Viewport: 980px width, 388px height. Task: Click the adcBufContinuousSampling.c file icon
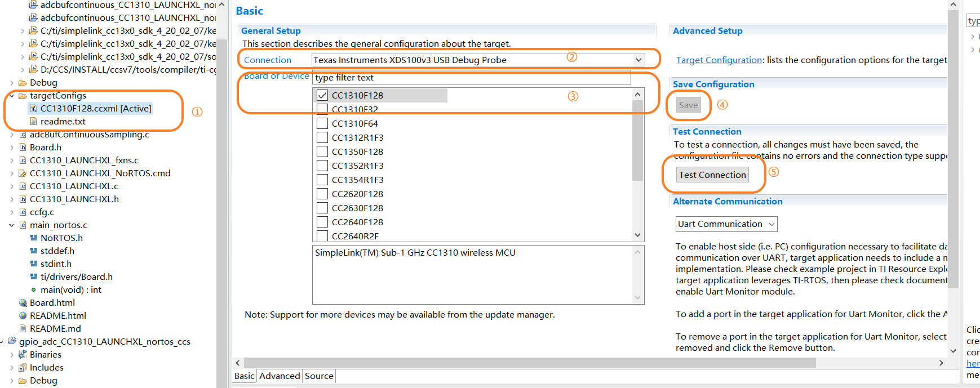(23, 135)
